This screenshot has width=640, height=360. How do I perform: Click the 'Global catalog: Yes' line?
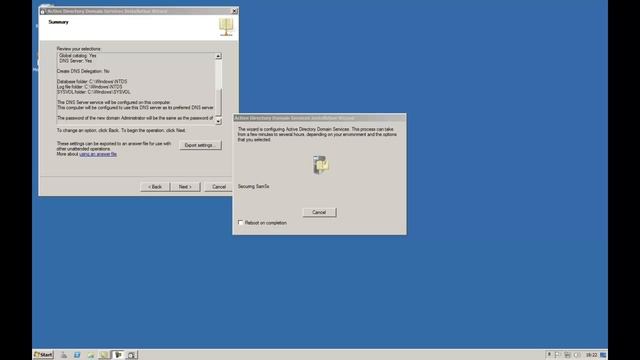[x=78, y=56]
